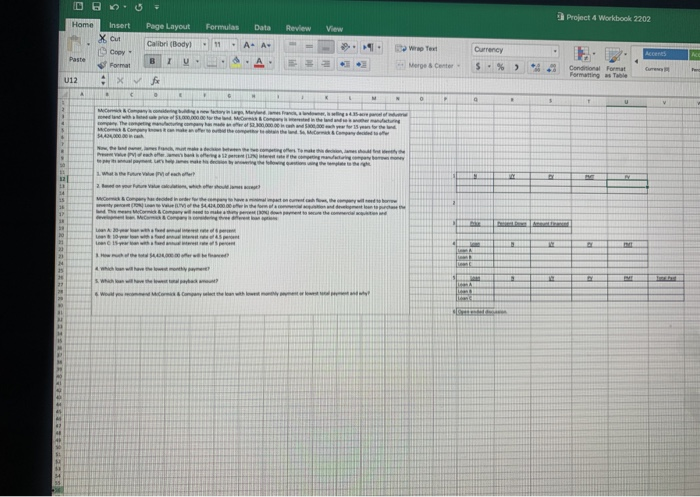The height and width of the screenshot is (497, 700).
Task: Switch to the Home ribbon tab
Action: 83,25
